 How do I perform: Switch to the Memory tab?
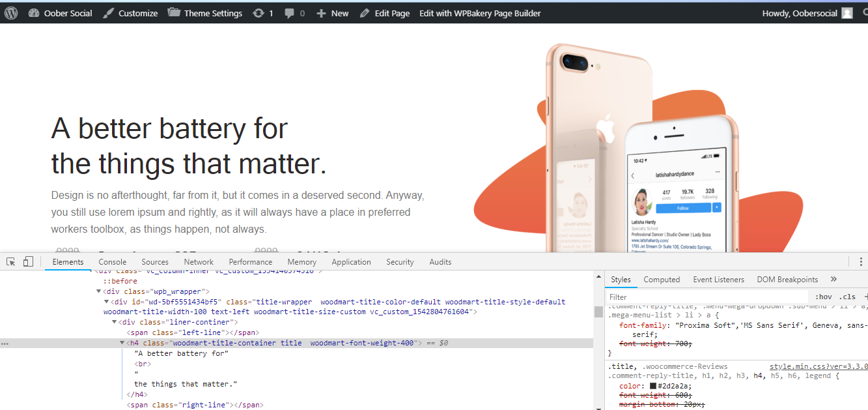[302, 262]
